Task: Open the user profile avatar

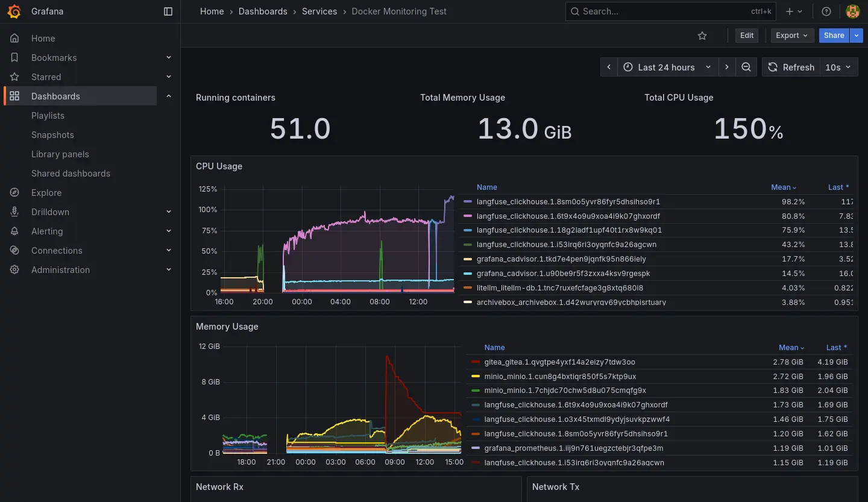Action: [x=852, y=11]
